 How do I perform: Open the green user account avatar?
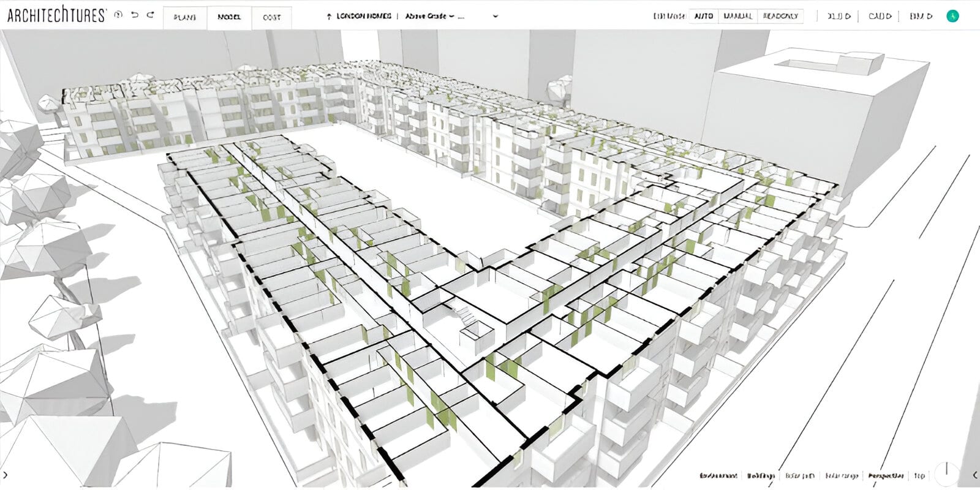pos(952,16)
